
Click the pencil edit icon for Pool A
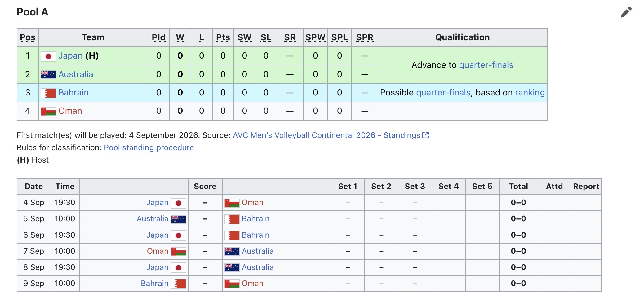coord(626,12)
